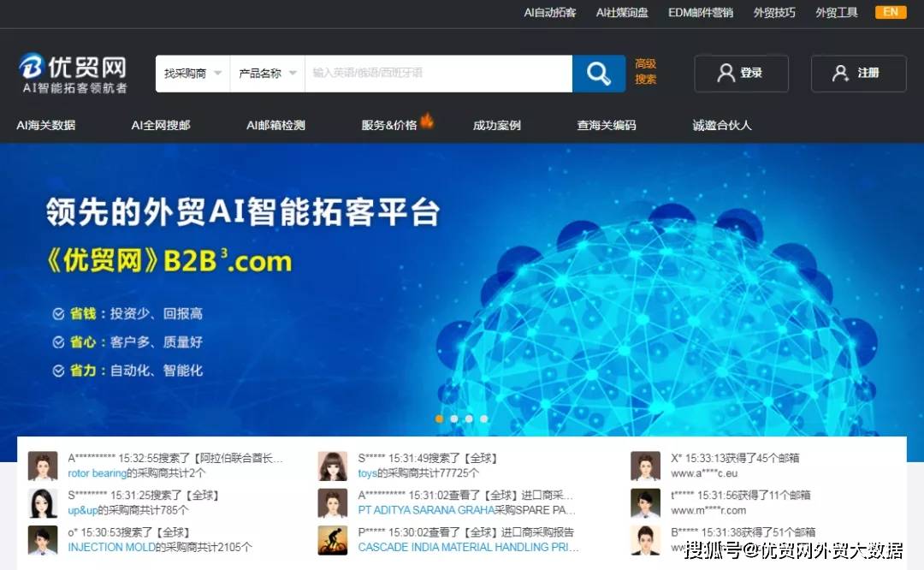Viewport: 924px width, 570px height.
Task: Open 外贸技巧 top link
Action: click(773, 12)
